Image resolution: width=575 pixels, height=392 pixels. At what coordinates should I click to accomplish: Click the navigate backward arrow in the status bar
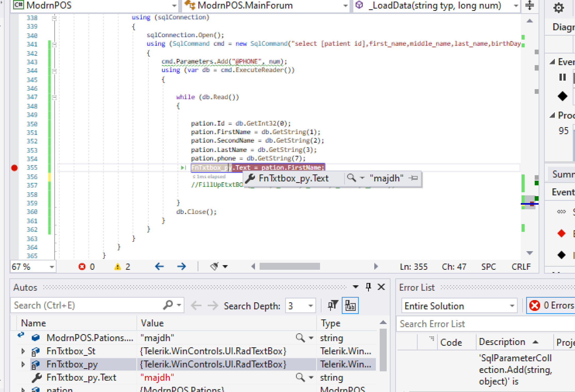pyautogui.click(x=159, y=266)
